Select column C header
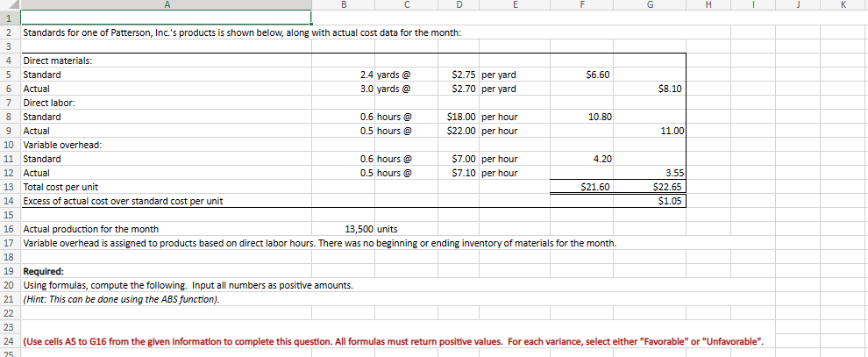Viewport: 868px width, 357px height. click(407, 5)
